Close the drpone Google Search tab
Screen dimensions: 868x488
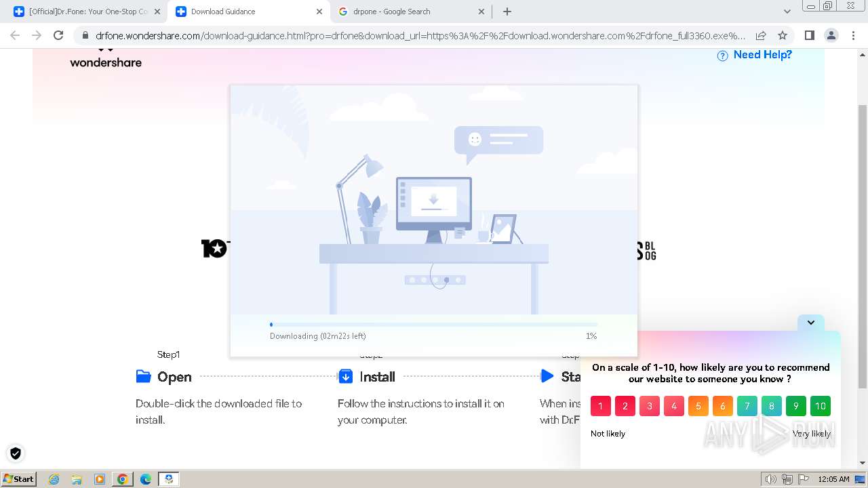(481, 12)
